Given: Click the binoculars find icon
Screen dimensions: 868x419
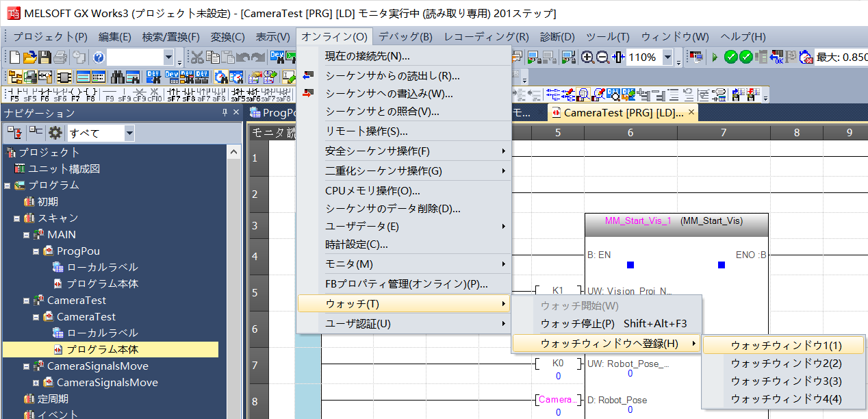Looking at the screenshot, I should [118, 77].
